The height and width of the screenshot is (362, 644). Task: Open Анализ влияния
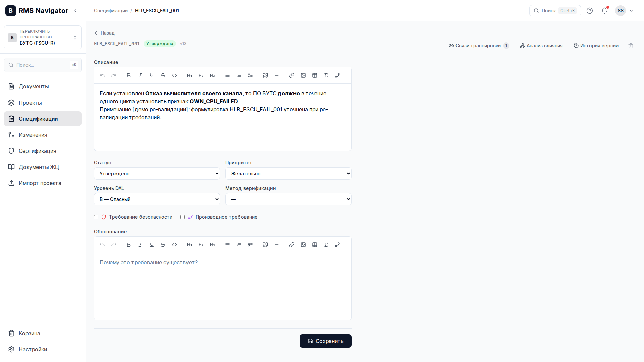(541, 46)
